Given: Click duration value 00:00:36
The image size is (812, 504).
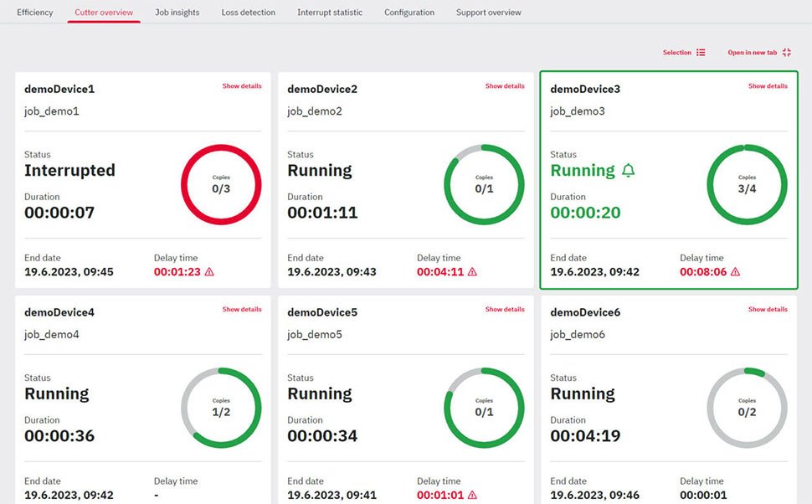Looking at the screenshot, I should click(59, 436).
